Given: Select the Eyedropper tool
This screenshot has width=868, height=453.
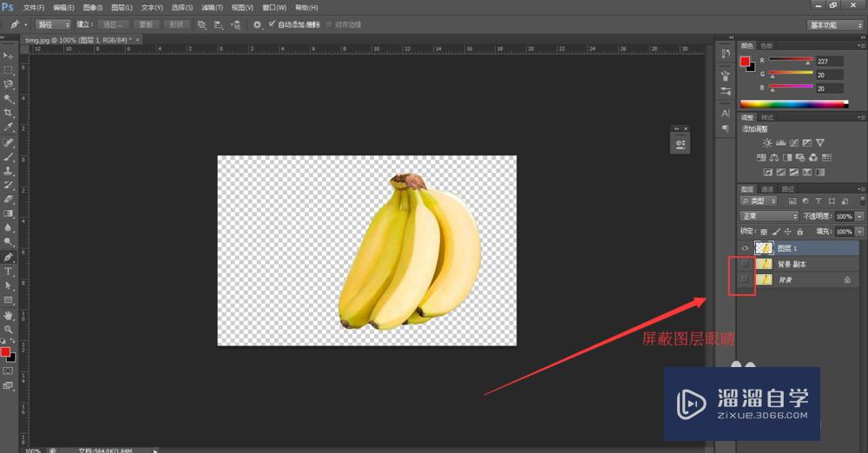Looking at the screenshot, I should [x=8, y=128].
